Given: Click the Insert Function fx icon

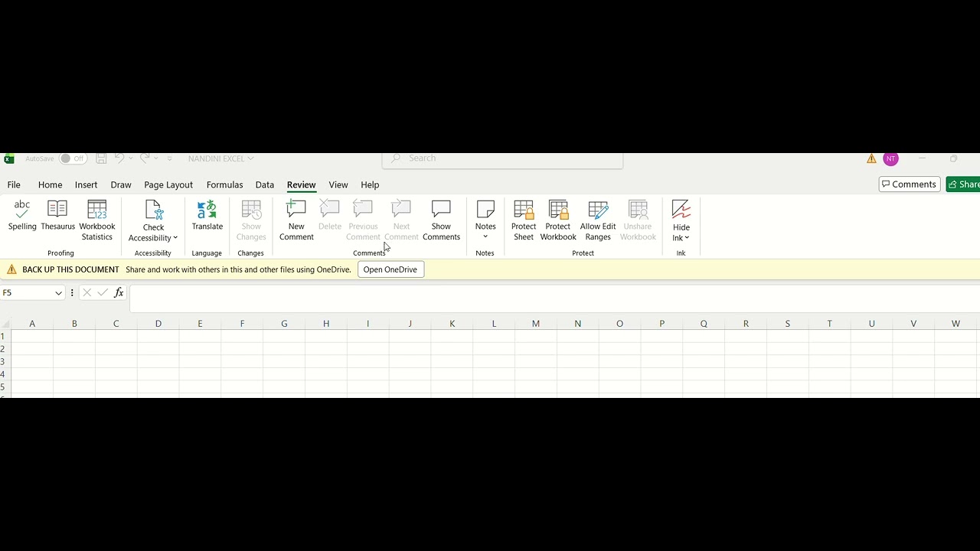Looking at the screenshot, I should pyautogui.click(x=119, y=292).
